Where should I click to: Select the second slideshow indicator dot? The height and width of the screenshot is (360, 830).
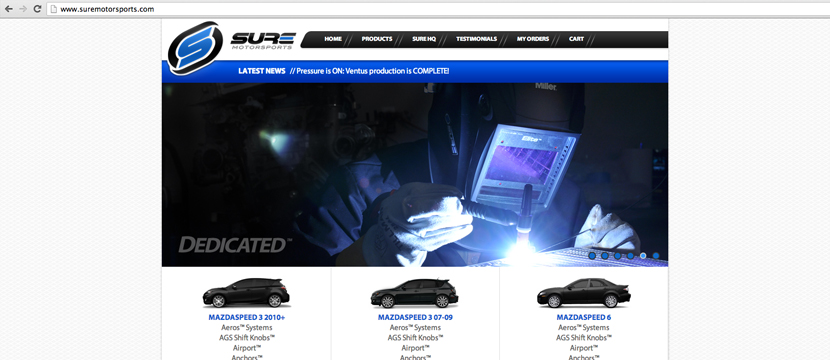605,256
